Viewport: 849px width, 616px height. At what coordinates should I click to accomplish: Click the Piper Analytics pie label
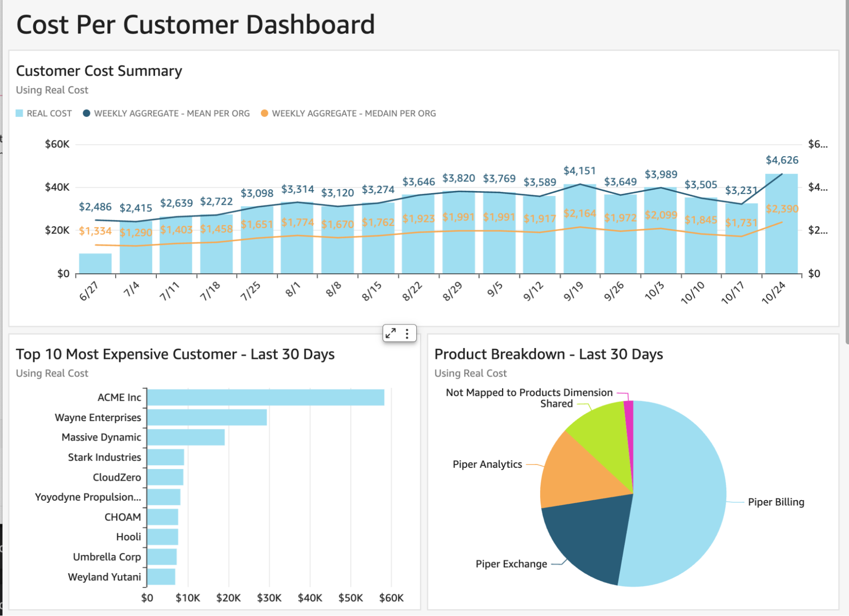click(x=487, y=464)
